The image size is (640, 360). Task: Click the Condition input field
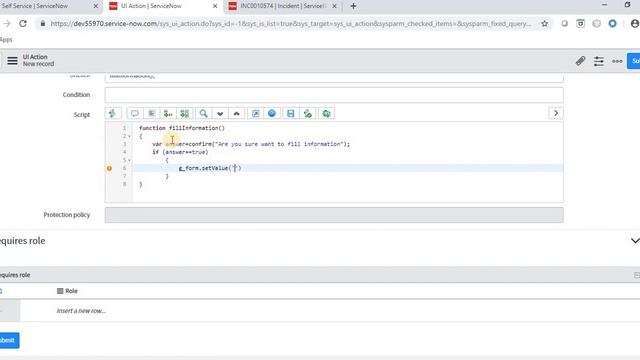334,95
